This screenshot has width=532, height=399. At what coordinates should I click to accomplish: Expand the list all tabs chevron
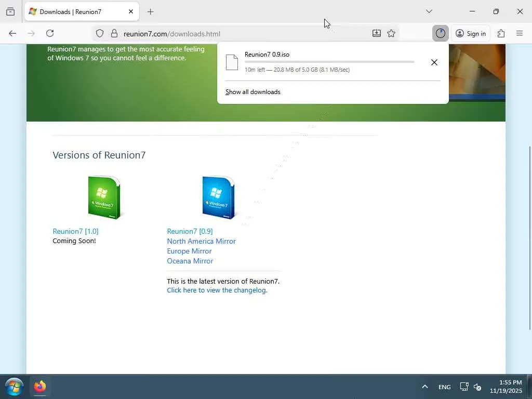(429, 11)
